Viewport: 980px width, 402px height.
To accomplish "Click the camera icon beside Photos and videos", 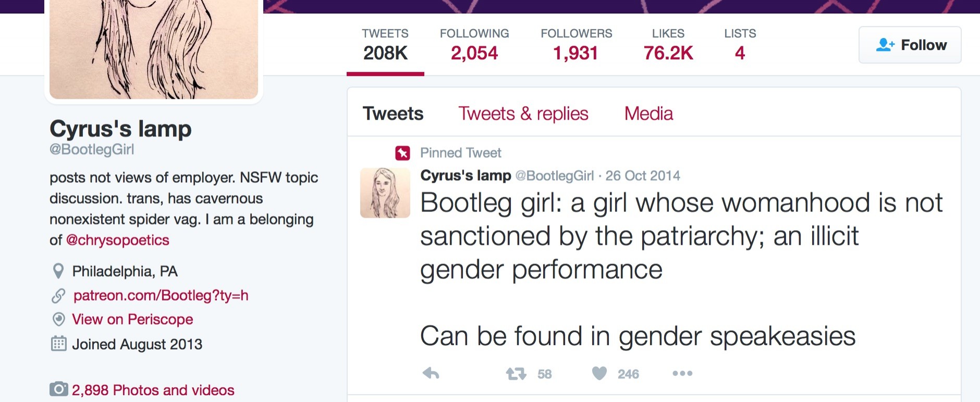I will 59,389.
